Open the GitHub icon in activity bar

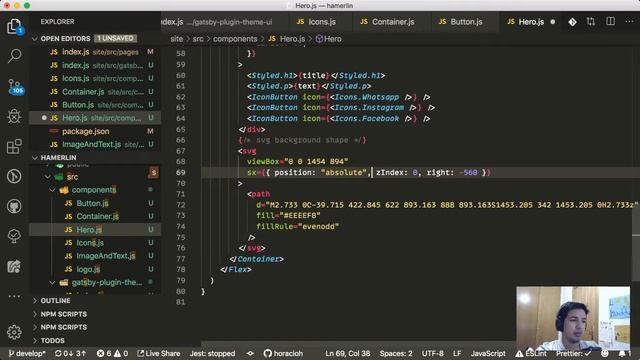coord(14,206)
